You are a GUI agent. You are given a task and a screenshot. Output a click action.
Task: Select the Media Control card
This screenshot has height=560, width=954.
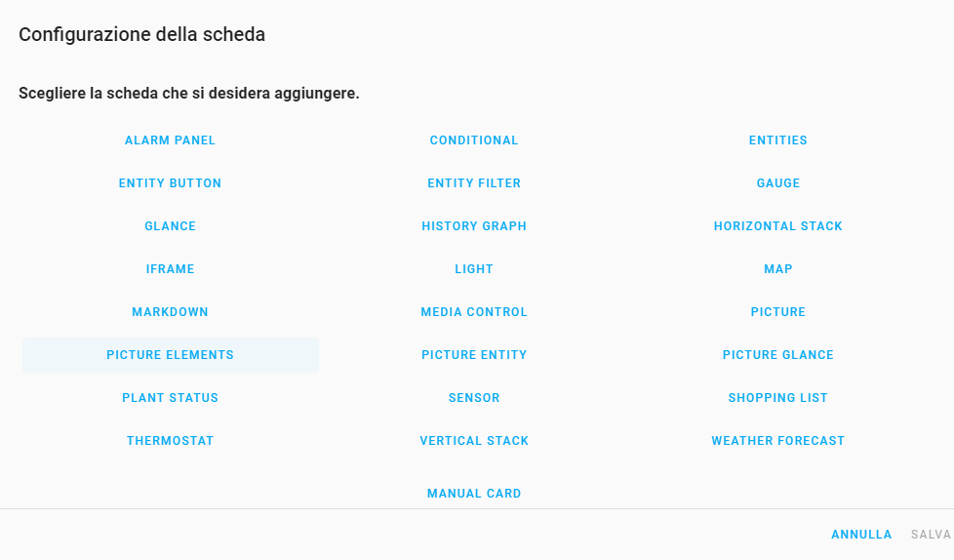pos(474,311)
